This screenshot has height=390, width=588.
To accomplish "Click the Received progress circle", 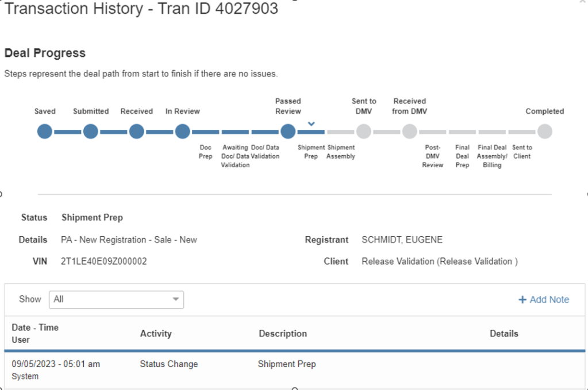I will click(136, 132).
